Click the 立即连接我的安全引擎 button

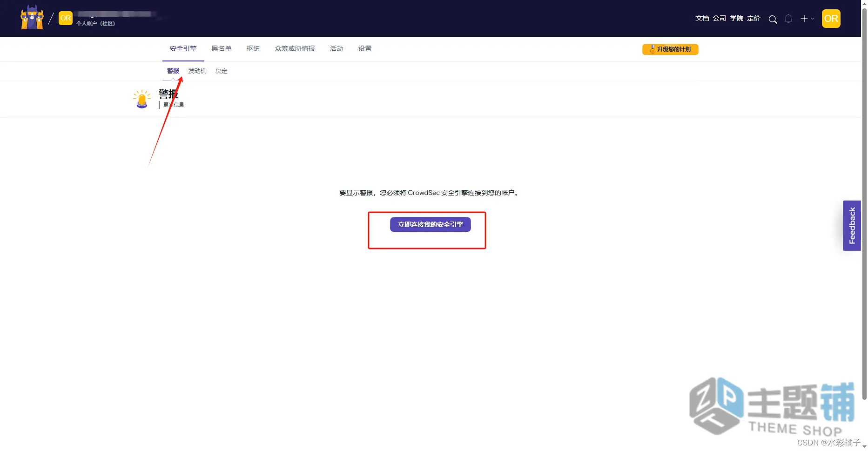(431, 224)
